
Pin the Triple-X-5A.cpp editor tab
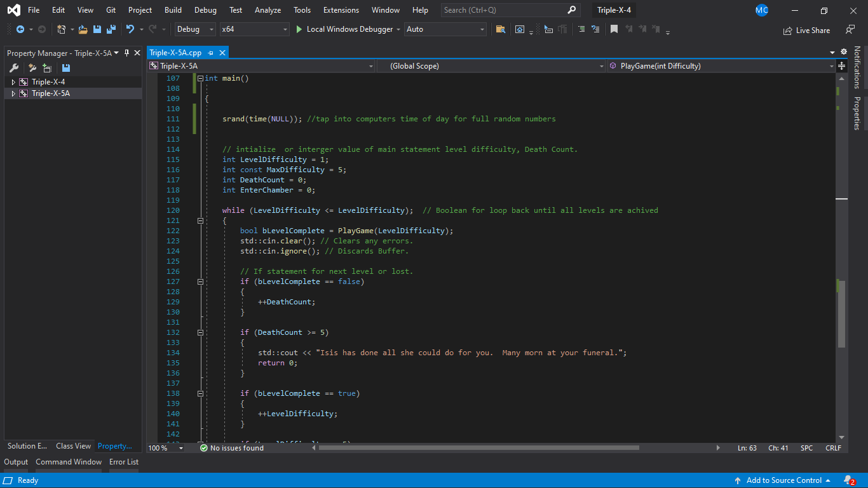tap(210, 53)
